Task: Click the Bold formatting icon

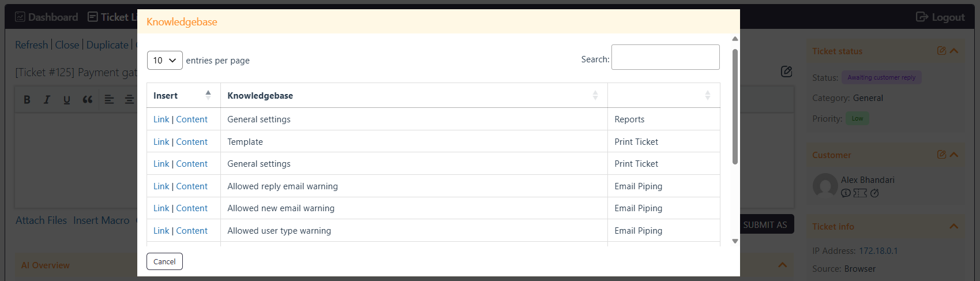Action: 27,99
